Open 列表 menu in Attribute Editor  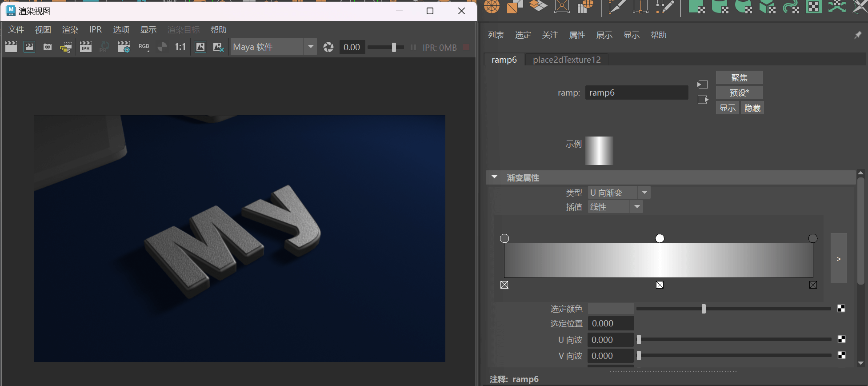pos(496,35)
